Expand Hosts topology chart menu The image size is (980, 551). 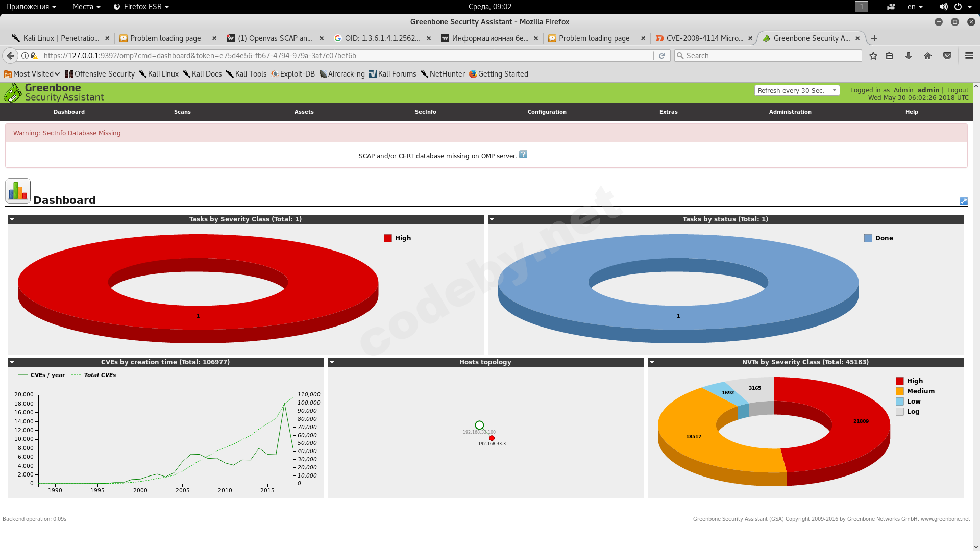click(332, 362)
